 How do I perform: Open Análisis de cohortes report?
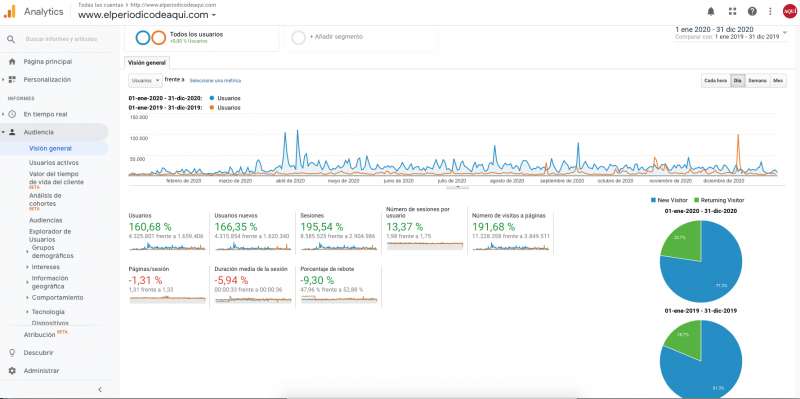[x=45, y=200]
